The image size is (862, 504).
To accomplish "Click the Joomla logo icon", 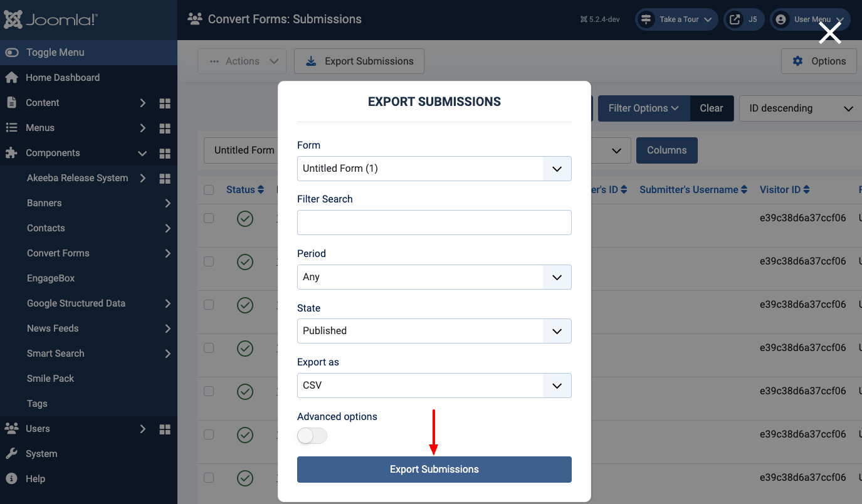I will pyautogui.click(x=13, y=19).
